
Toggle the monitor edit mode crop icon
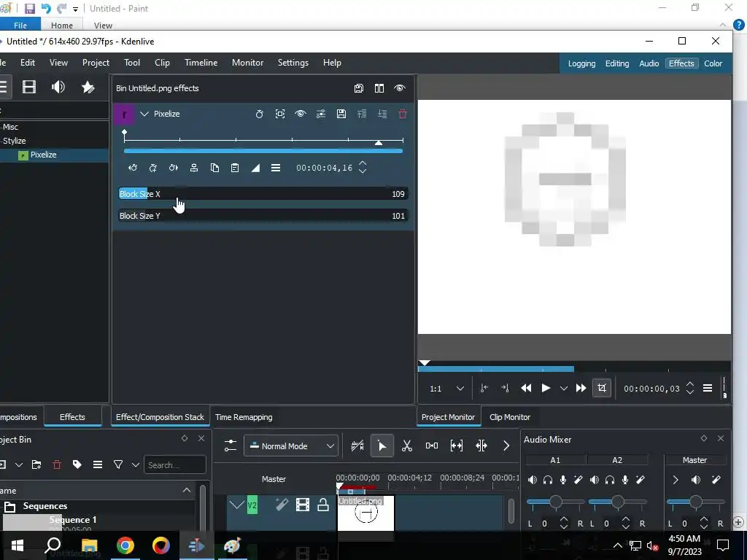click(x=602, y=388)
